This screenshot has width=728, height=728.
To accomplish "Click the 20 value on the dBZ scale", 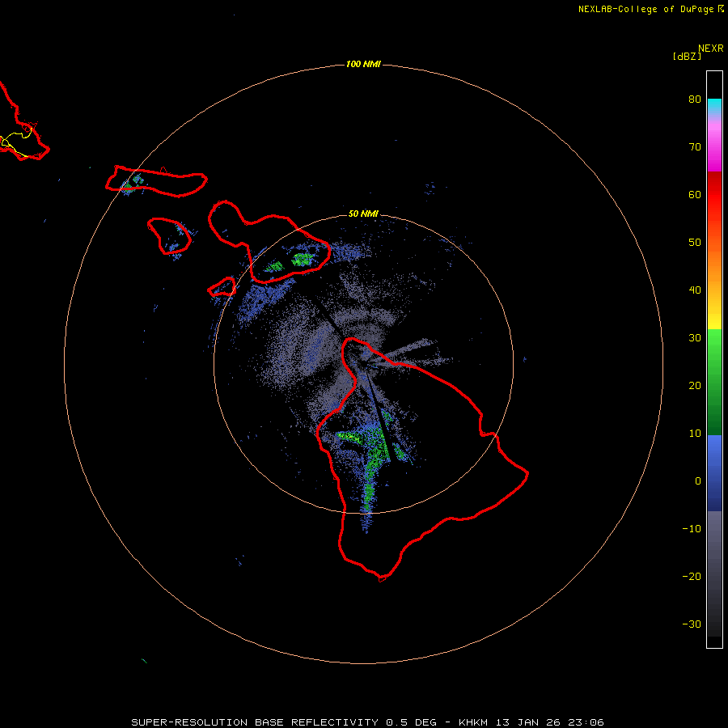I will pyautogui.click(x=695, y=385).
